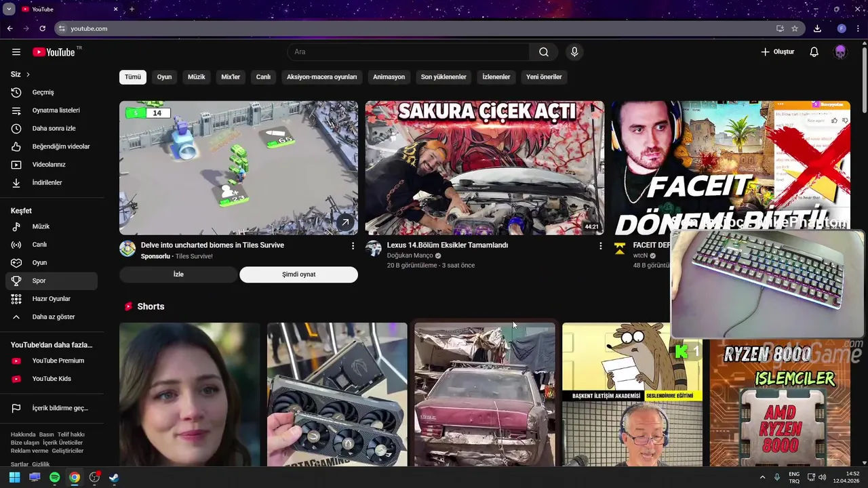Open YouTube Premium link
Screen dimensions: 868x488
(x=52, y=361)
